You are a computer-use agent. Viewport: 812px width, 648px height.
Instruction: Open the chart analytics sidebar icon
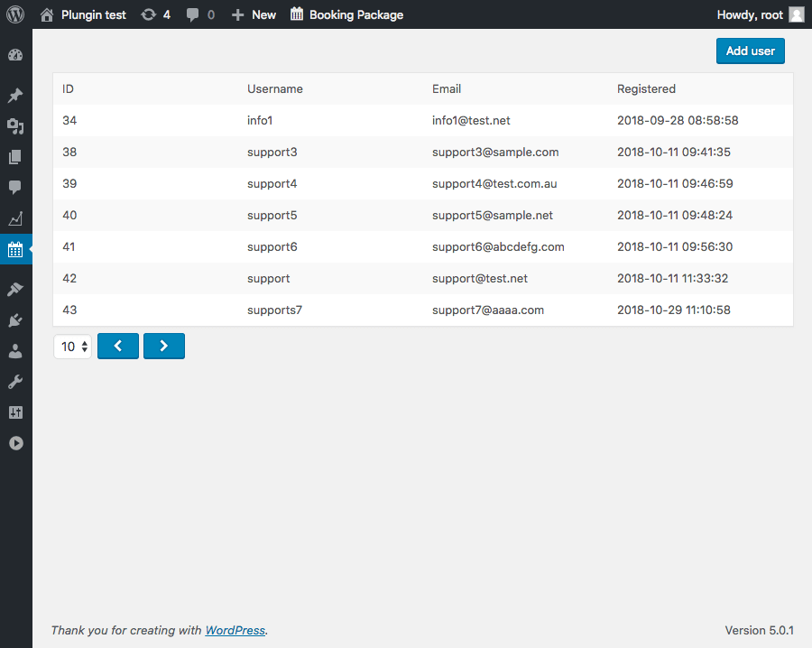pyautogui.click(x=15, y=218)
